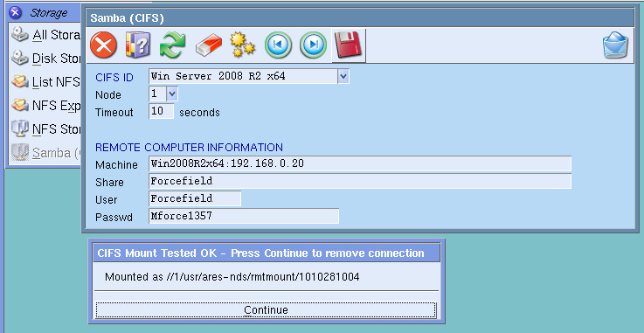Click the Share input field
The width and height of the screenshot is (644, 333).
click(360, 181)
